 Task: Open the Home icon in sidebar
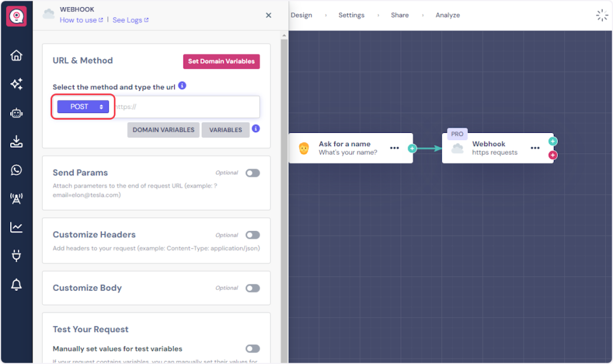point(16,56)
